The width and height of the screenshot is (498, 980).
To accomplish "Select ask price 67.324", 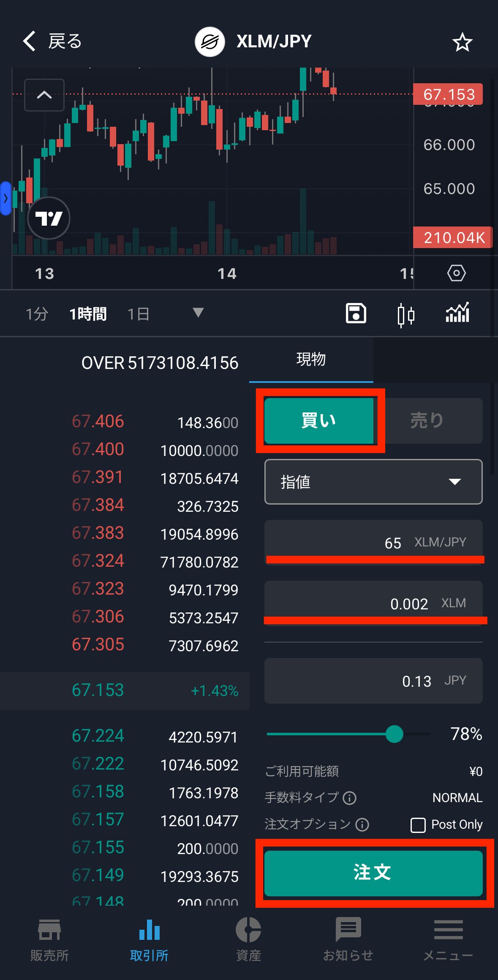I will coord(98,561).
